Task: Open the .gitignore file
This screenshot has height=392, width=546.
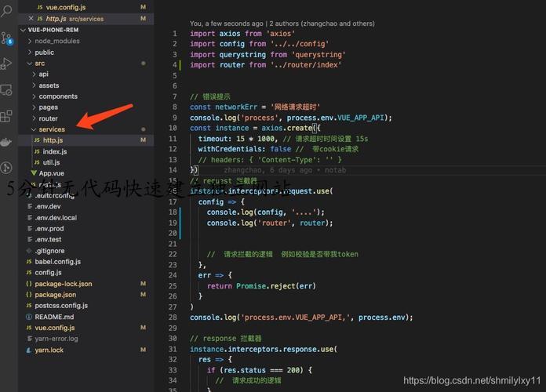Action: click(x=49, y=251)
